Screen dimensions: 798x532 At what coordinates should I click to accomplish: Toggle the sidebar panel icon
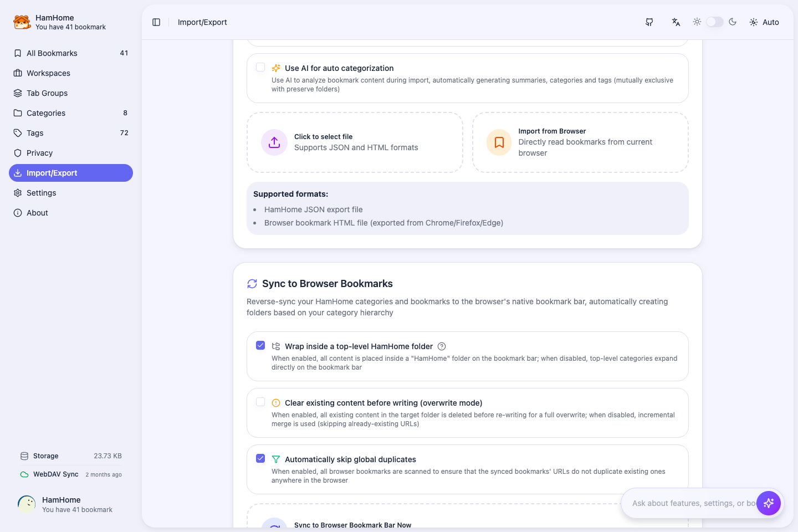click(x=156, y=22)
